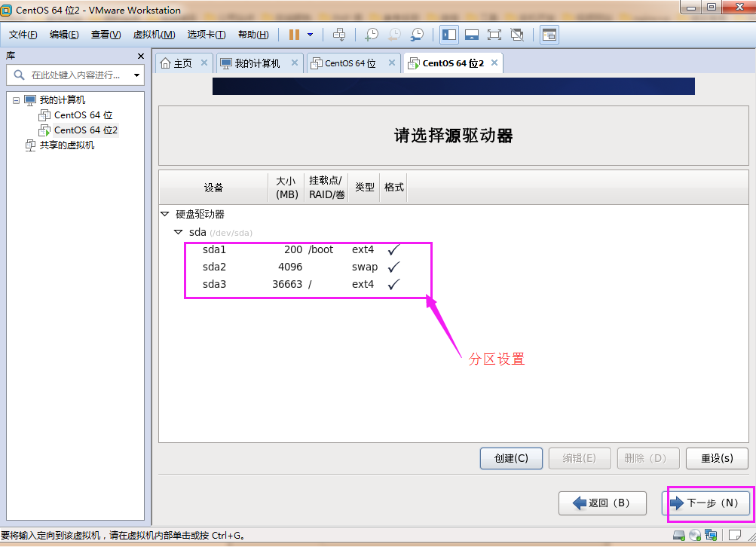Take a snapshot of the VM
756x547 pixels.
pos(372,35)
